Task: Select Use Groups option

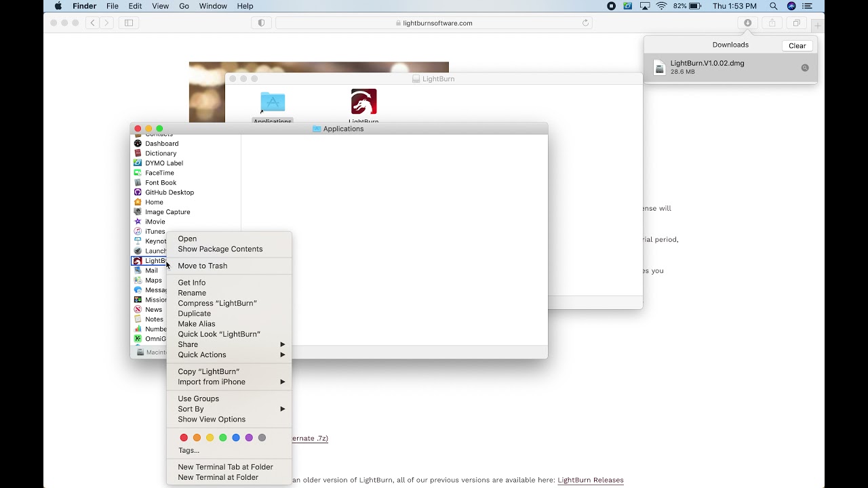Action: [229, 399]
